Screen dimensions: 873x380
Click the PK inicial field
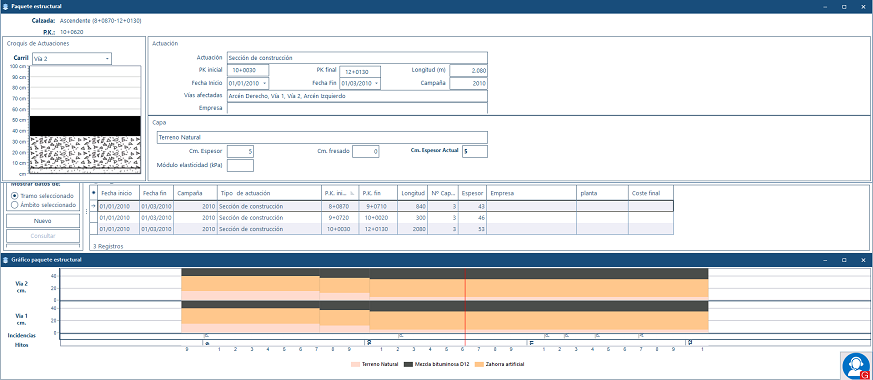248,70
